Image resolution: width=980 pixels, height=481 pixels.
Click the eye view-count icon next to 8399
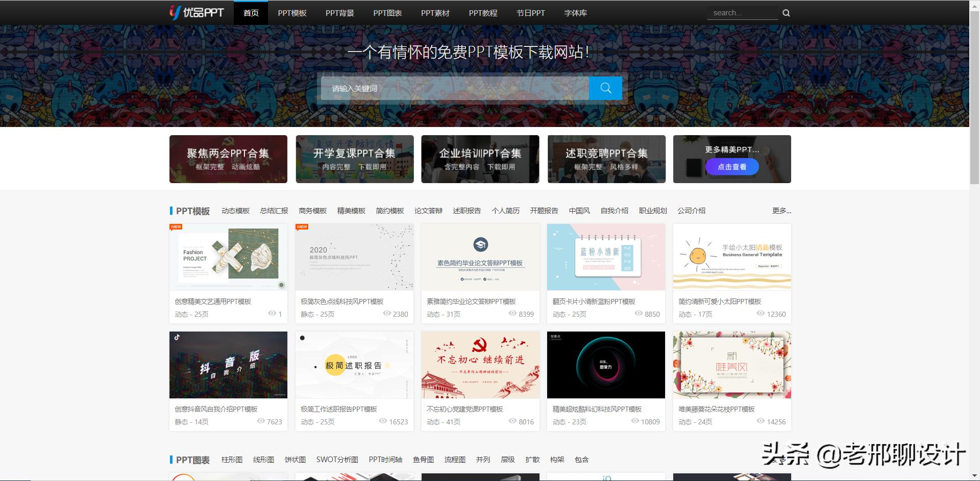(511, 314)
